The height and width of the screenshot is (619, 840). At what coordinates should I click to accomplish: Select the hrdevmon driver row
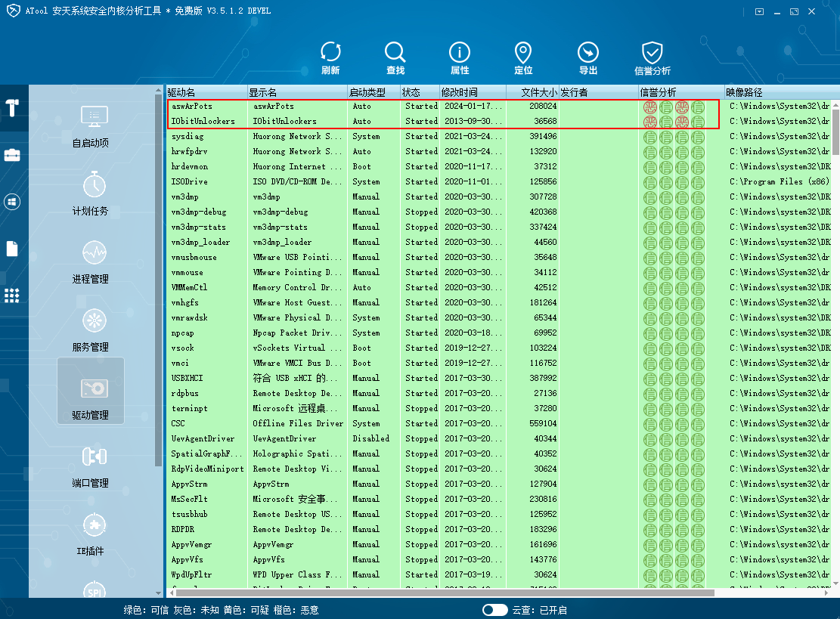(498, 166)
